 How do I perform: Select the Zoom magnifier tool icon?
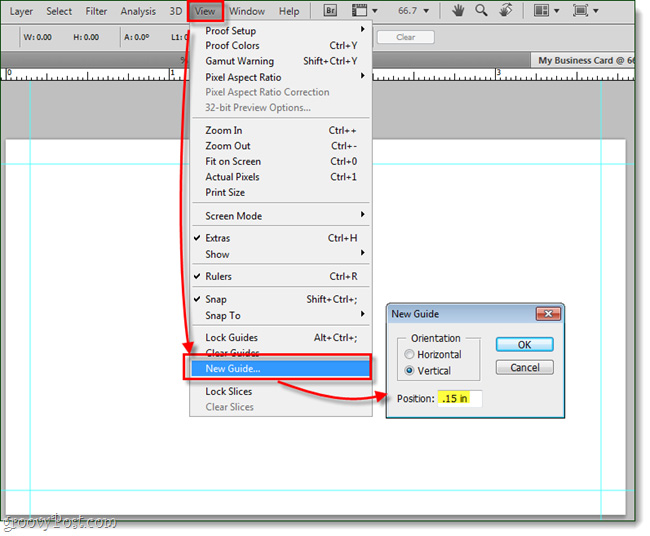click(x=481, y=10)
